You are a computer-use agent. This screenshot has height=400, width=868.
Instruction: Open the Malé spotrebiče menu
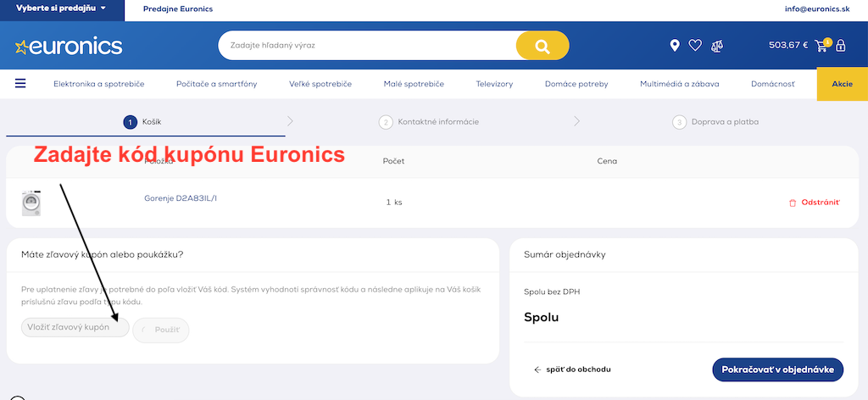[x=414, y=84]
